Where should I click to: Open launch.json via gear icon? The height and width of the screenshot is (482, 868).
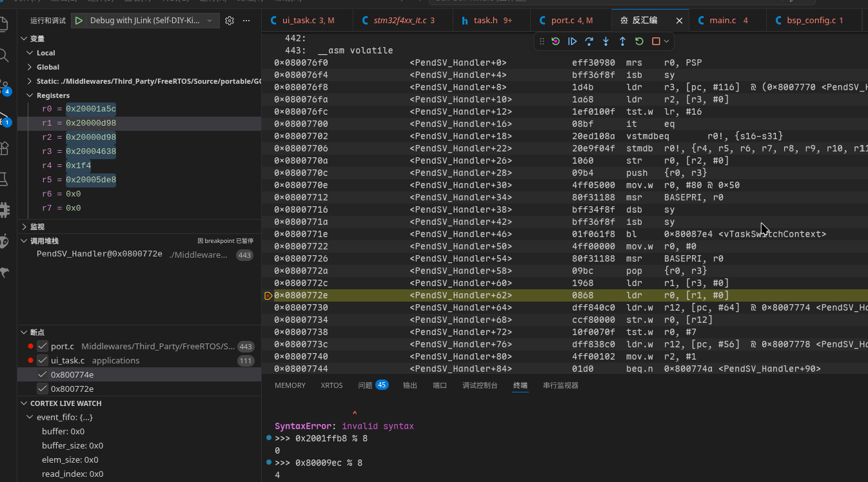[230, 21]
